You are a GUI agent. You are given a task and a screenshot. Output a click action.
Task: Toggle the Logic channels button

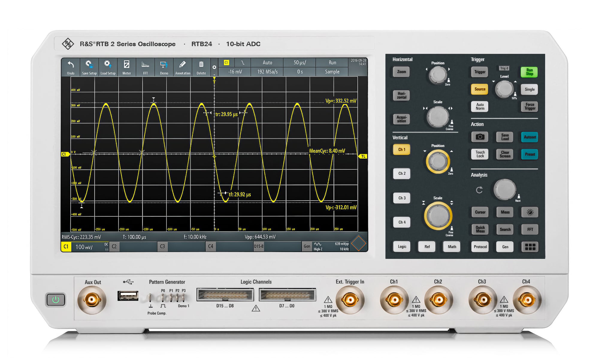(402, 247)
